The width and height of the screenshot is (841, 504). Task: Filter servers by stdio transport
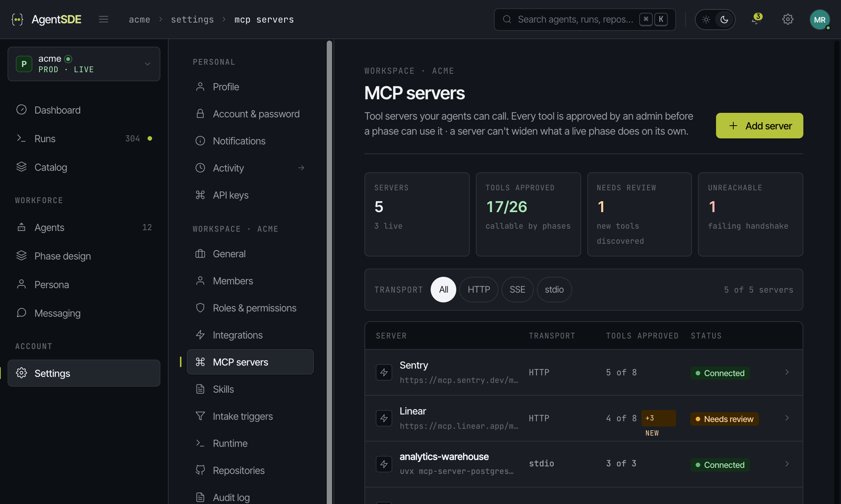554,290
